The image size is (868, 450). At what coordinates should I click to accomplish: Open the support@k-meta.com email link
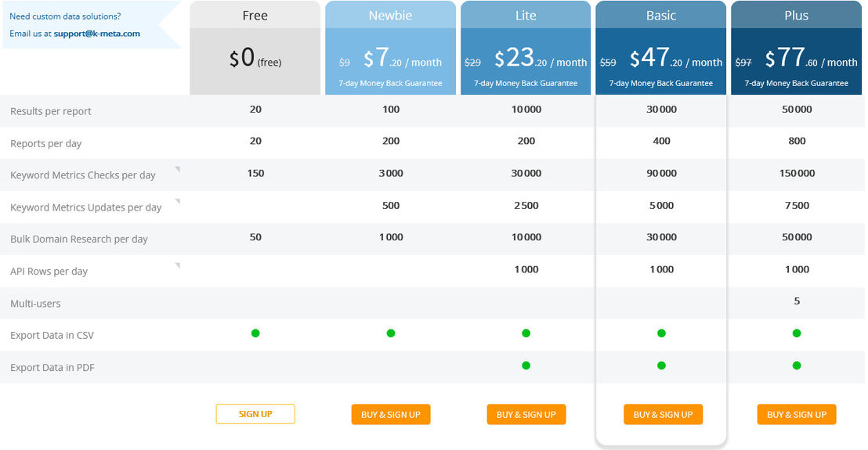click(96, 34)
